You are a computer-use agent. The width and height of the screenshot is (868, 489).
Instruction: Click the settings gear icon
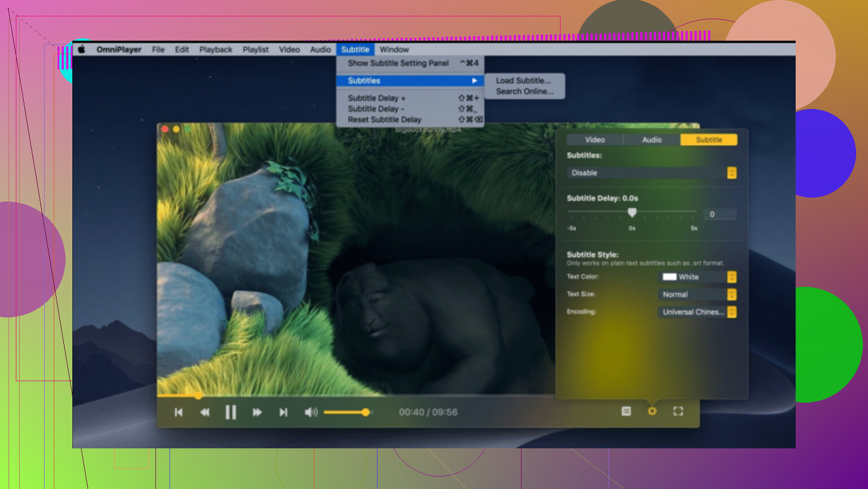(x=652, y=411)
